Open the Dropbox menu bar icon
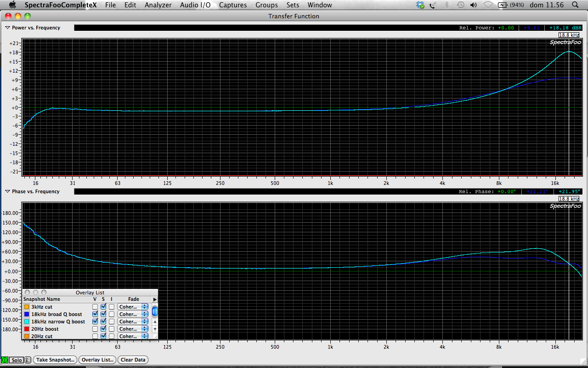Screen dimensions: 588x368 point(420,5)
